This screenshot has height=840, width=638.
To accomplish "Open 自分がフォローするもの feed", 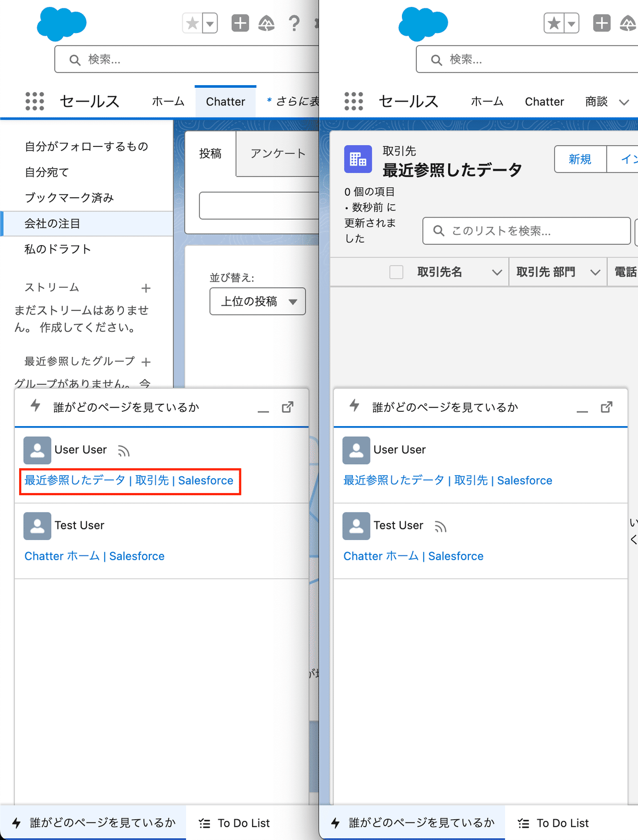I will (87, 146).
